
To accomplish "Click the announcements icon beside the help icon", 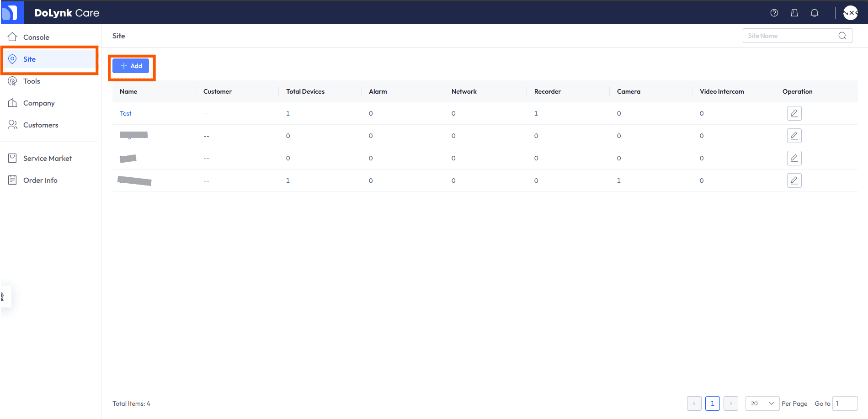I will [794, 13].
